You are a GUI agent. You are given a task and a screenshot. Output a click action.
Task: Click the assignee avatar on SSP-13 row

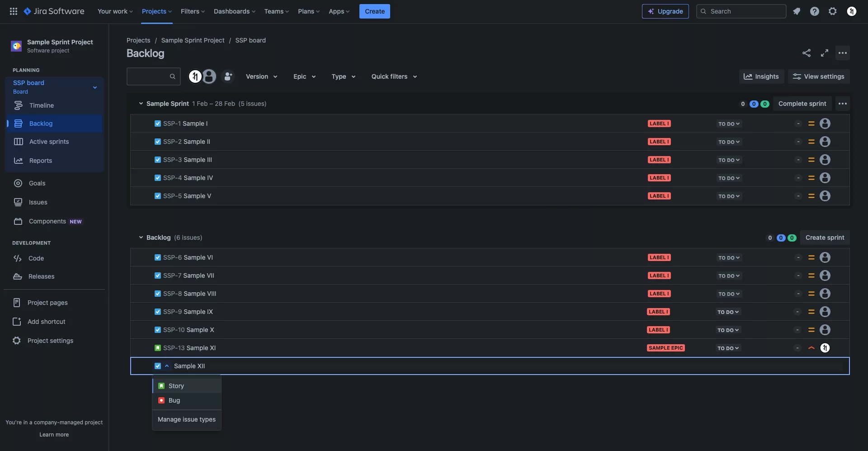tap(825, 348)
